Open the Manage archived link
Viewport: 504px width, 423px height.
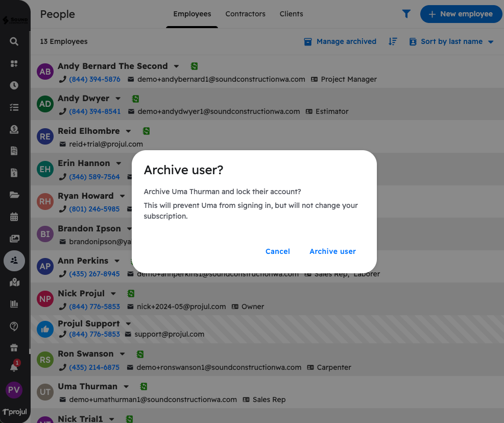click(340, 41)
